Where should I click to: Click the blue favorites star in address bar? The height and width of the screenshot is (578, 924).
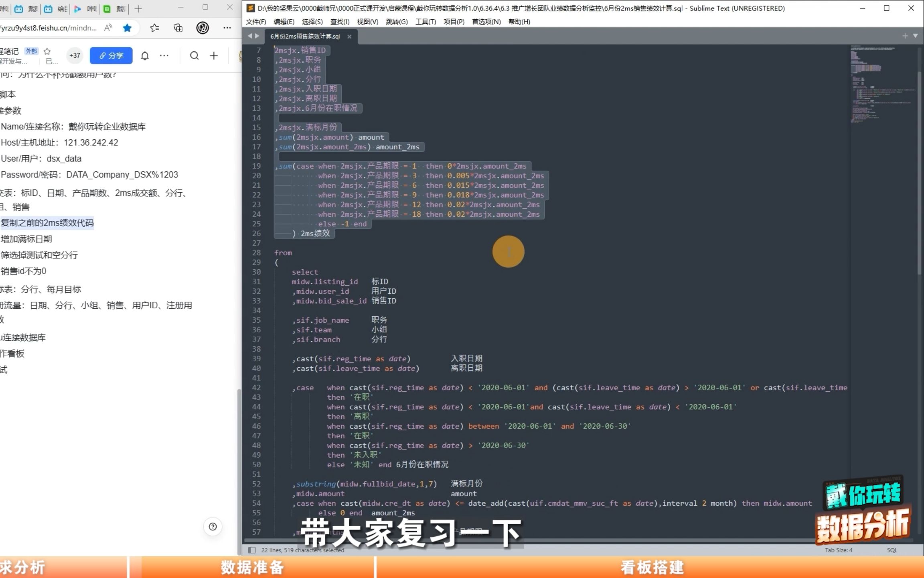click(127, 28)
